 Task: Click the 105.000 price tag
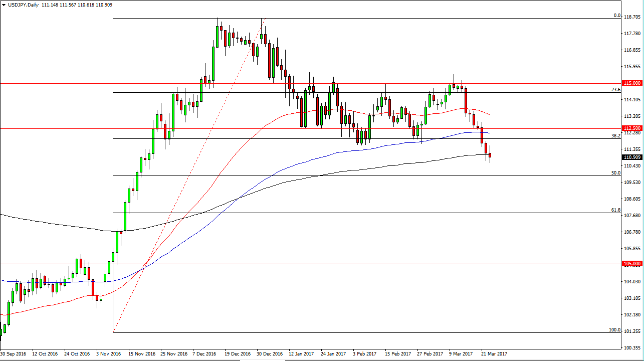pos(631,263)
